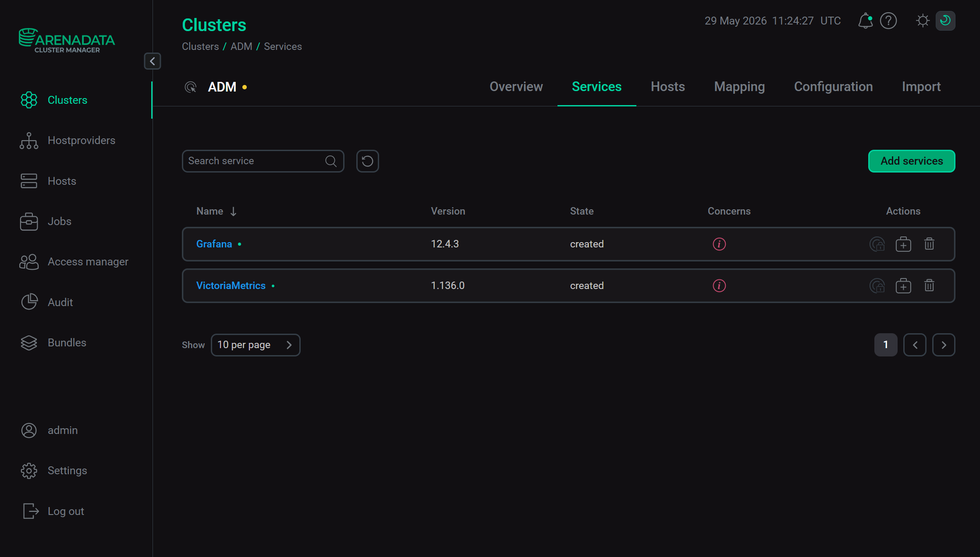980x557 pixels.
Task: Click the Concerns column header
Action: (729, 211)
